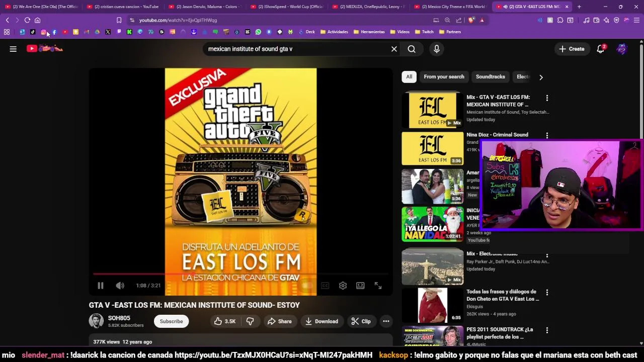
Task: Open the X (Twitter) bookmark icon
Action: coord(108,32)
